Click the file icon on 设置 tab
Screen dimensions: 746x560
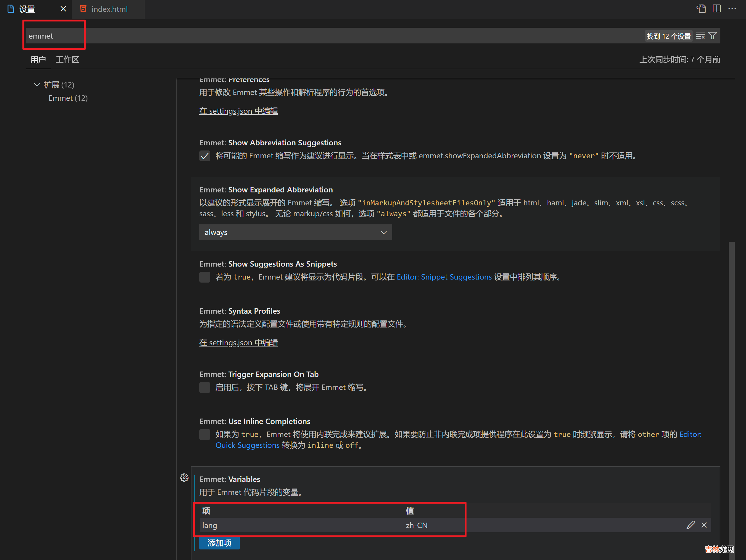click(11, 9)
